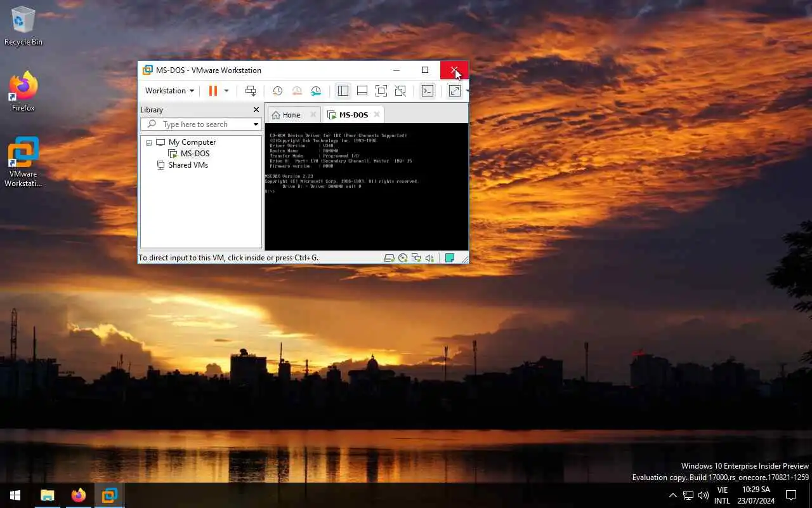
Task: Take a snapshot of this virtual machine
Action: (x=277, y=91)
